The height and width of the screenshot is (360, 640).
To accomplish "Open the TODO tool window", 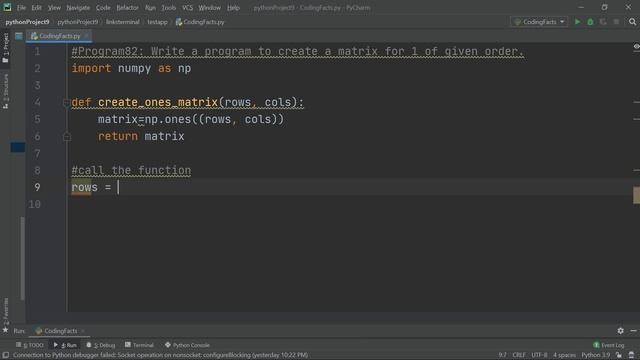I will pos(29,345).
